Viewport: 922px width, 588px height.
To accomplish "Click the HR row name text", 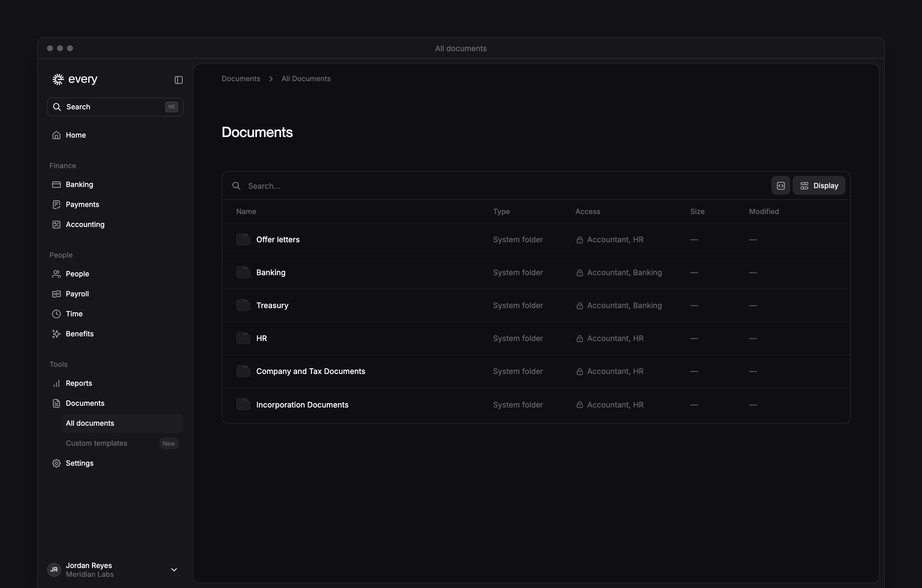I will click(261, 338).
